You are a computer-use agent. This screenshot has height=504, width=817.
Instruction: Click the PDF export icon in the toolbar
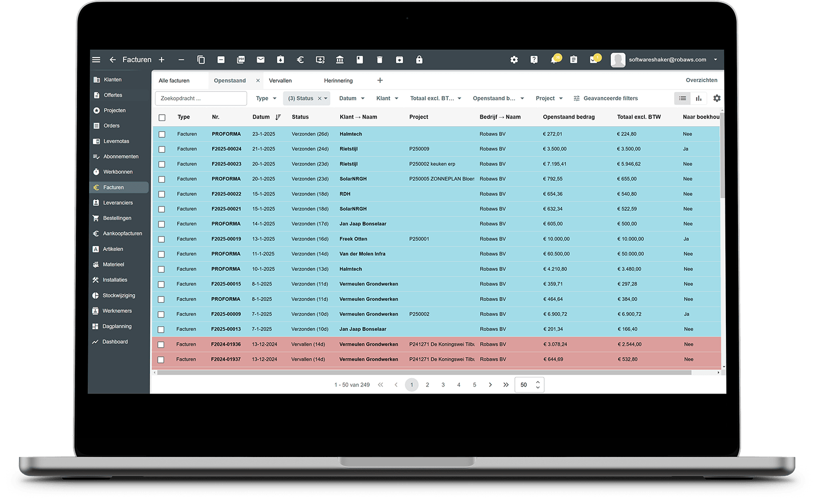click(241, 59)
